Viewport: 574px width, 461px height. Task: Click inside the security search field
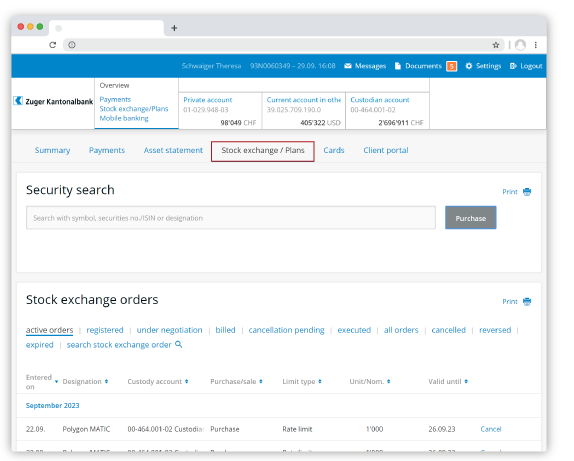231,218
